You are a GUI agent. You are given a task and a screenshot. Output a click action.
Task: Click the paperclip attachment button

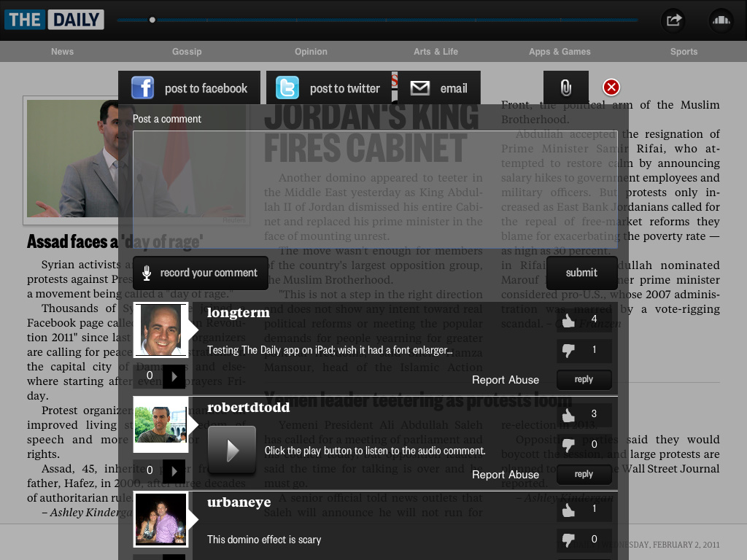[566, 87]
